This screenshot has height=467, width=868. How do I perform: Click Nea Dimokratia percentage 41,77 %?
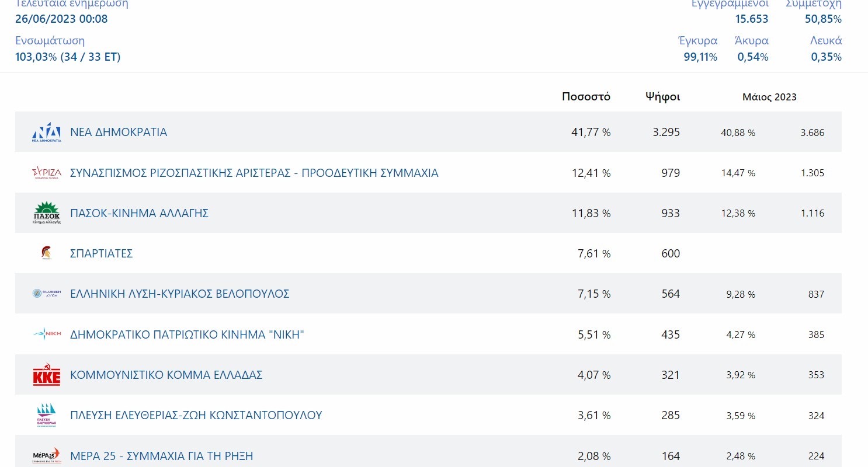coord(591,133)
